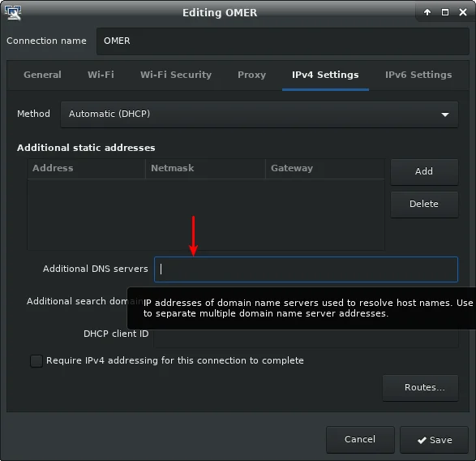Switch to the Proxy tab
The height and width of the screenshot is (461, 476).
[251, 75]
